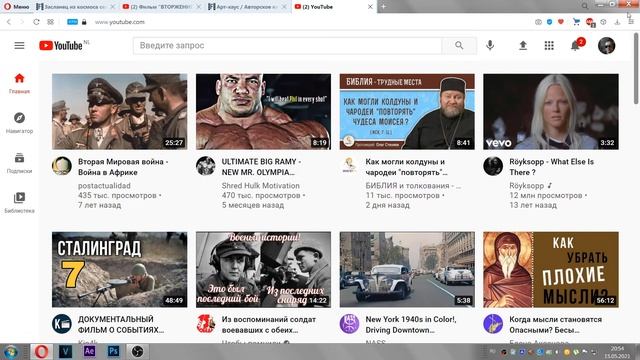
Task: Open Vegas from the taskbar
Action: (65, 351)
